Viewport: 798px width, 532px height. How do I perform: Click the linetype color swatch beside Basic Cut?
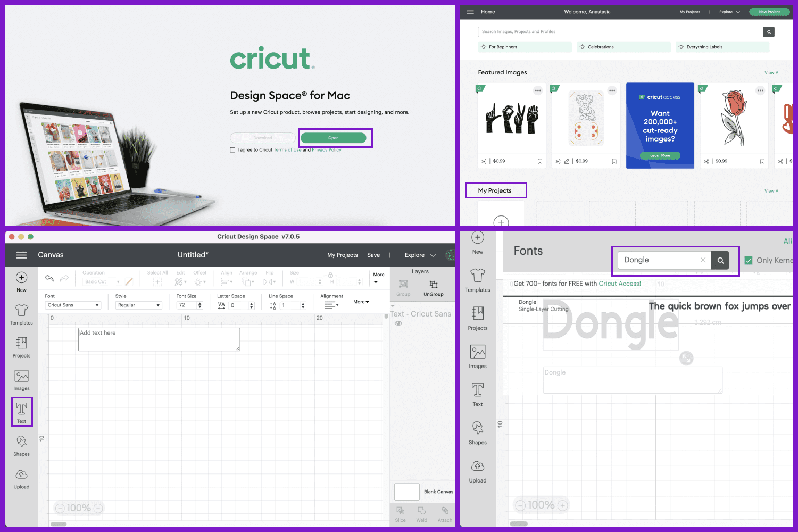click(129, 282)
